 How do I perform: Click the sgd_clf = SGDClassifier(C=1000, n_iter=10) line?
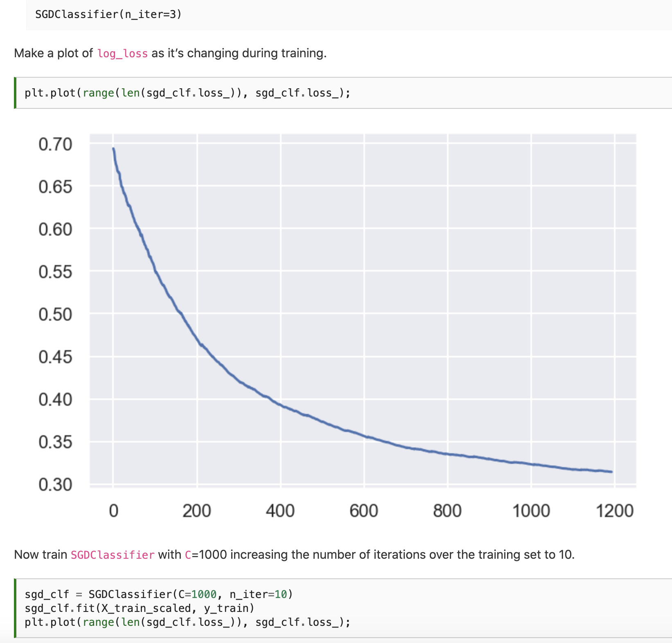[159, 594]
